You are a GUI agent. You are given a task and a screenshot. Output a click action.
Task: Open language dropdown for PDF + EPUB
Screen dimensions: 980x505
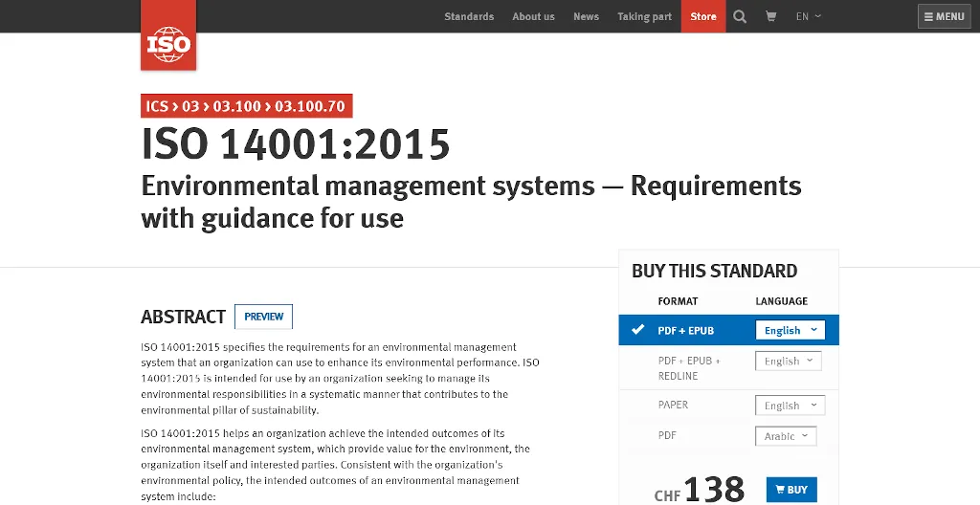coord(790,330)
